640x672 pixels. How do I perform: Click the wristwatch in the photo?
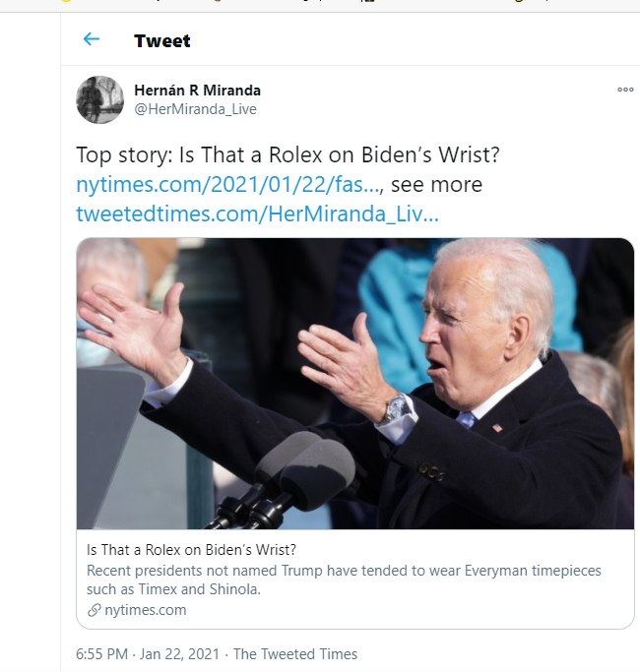[397, 410]
